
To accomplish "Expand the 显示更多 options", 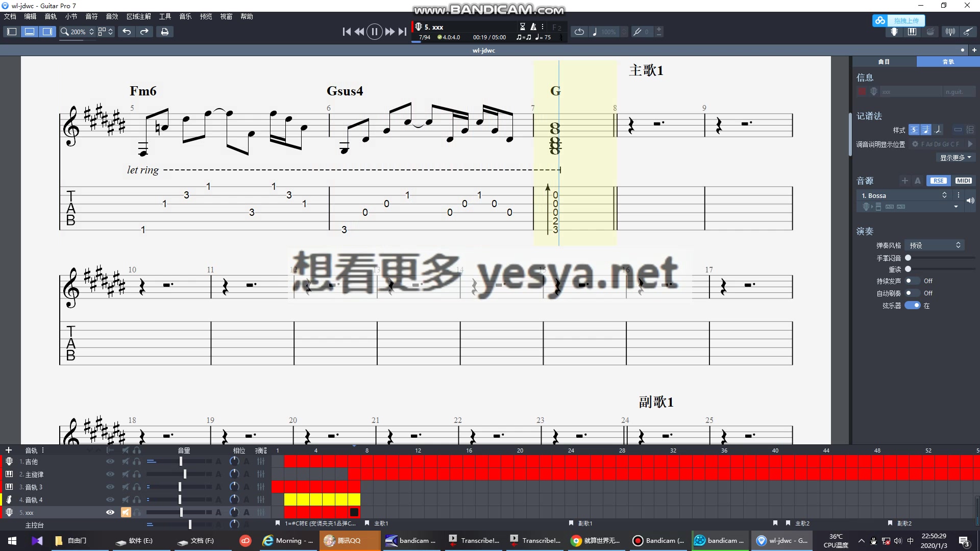I will (955, 158).
